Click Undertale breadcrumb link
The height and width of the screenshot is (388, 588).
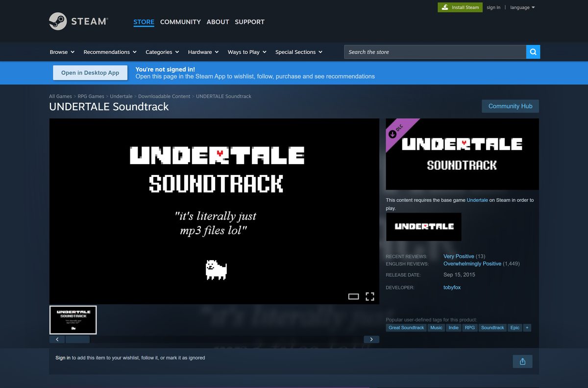(121, 97)
